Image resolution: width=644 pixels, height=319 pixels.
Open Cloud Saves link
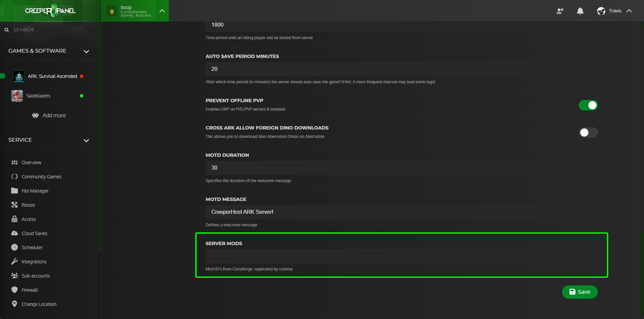(34, 233)
